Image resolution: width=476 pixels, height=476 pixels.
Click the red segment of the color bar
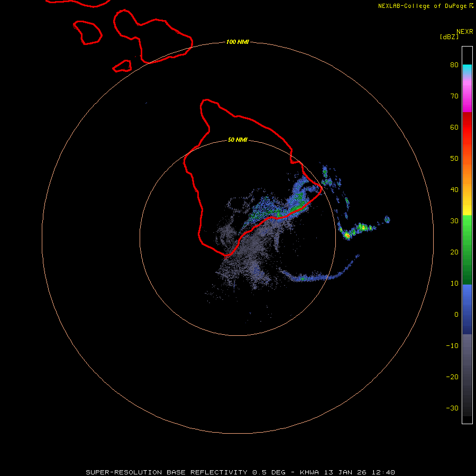point(467,129)
